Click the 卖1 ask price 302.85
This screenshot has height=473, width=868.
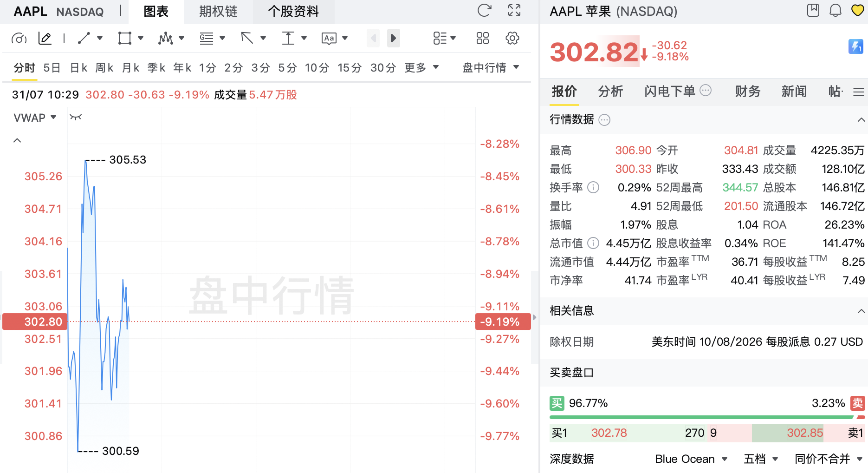tap(805, 433)
